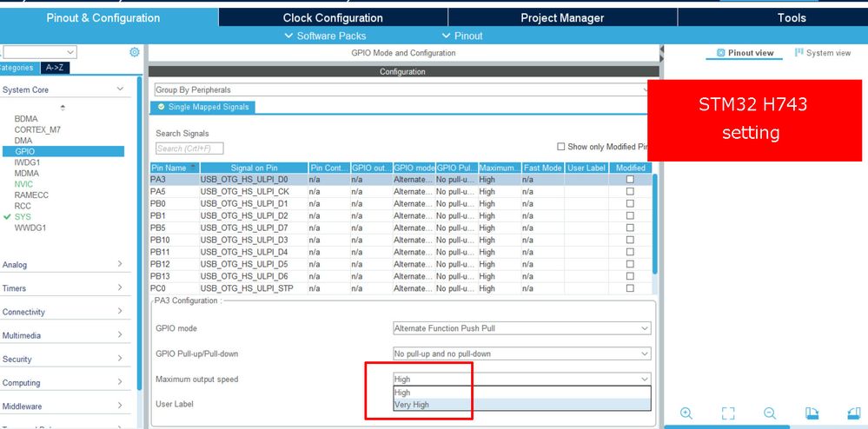Click the User Label column header
868x429 pixels.
click(x=586, y=168)
